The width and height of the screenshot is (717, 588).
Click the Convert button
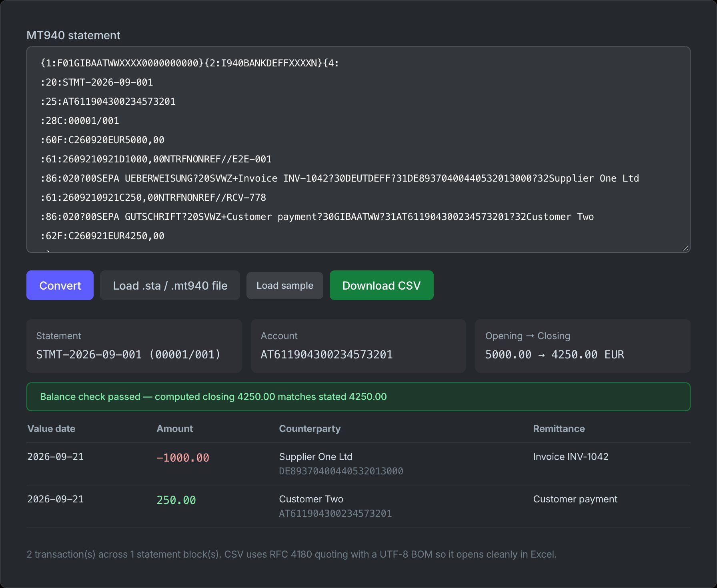[60, 285]
